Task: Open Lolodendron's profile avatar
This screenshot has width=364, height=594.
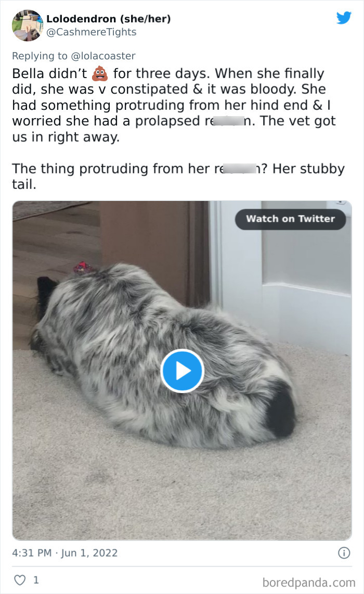Action: pyautogui.click(x=27, y=26)
